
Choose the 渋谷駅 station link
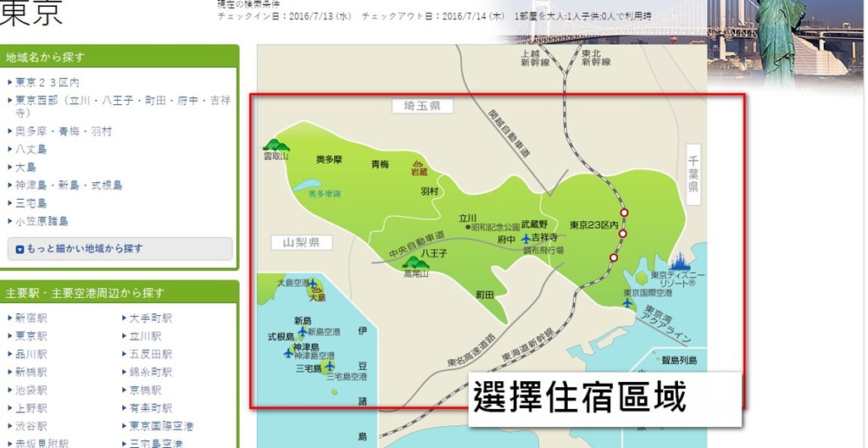(31, 426)
